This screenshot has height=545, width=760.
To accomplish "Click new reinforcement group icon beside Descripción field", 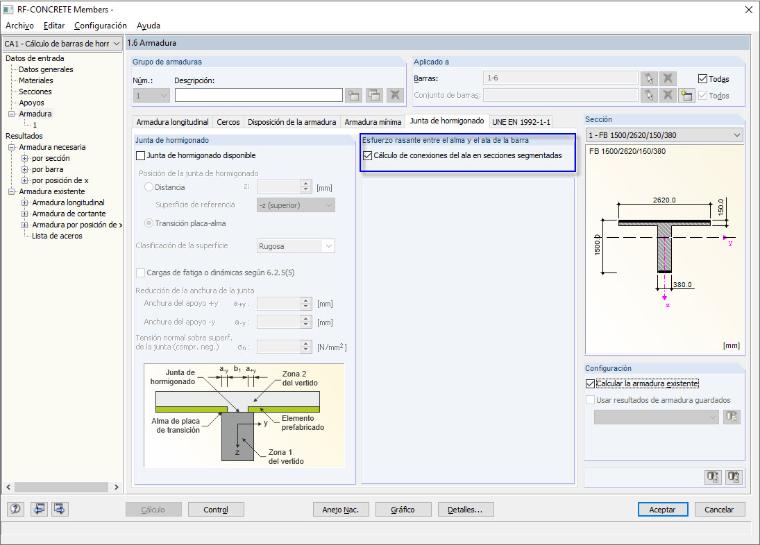I will click(353, 95).
